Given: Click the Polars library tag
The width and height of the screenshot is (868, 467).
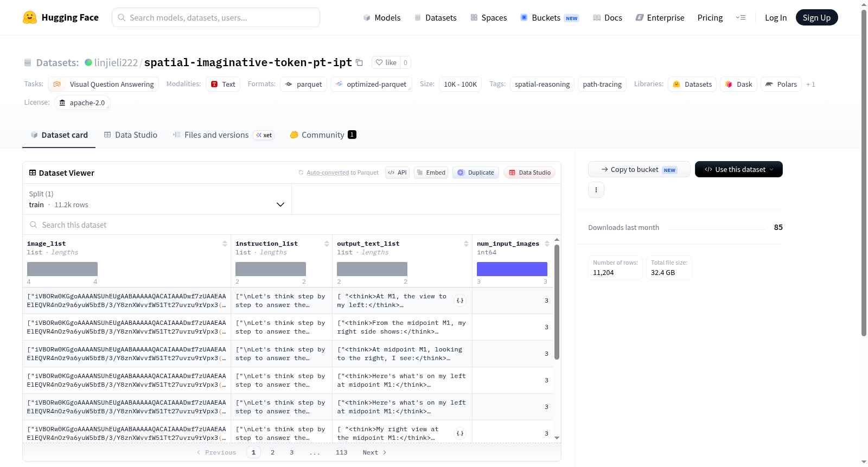Looking at the screenshot, I should (781, 84).
